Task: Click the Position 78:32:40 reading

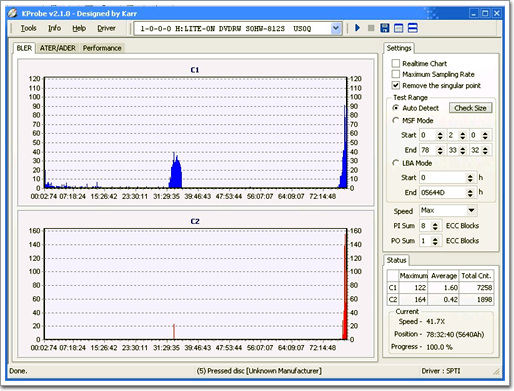Action: click(x=455, y=334)
